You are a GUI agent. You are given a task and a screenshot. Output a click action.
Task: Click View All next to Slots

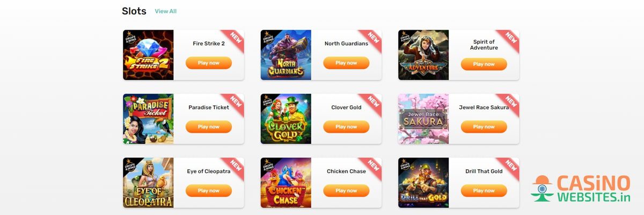(x=165, y=11)
